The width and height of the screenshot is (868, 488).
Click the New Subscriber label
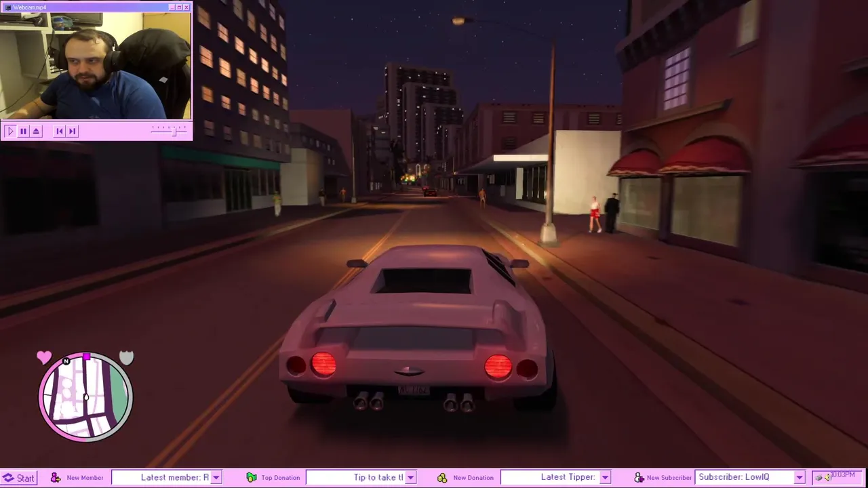click(669, 478)
